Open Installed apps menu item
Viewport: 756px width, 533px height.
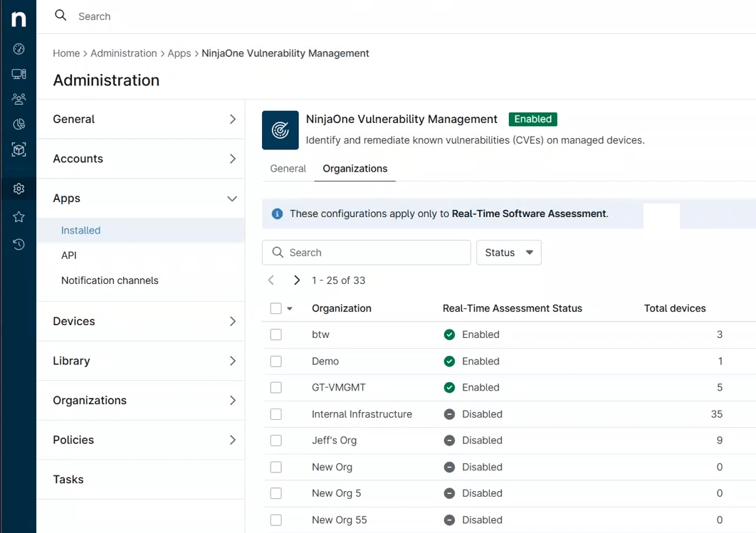(141, 231)
